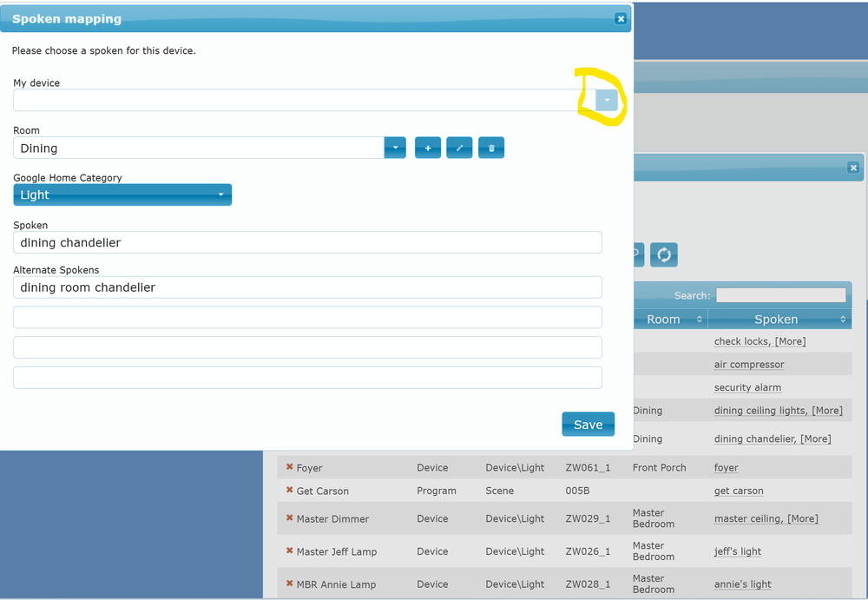Select the ZW029_1 address cell
Image resolution: width=868 pixels, height=600 pixels.
(588, 518)
